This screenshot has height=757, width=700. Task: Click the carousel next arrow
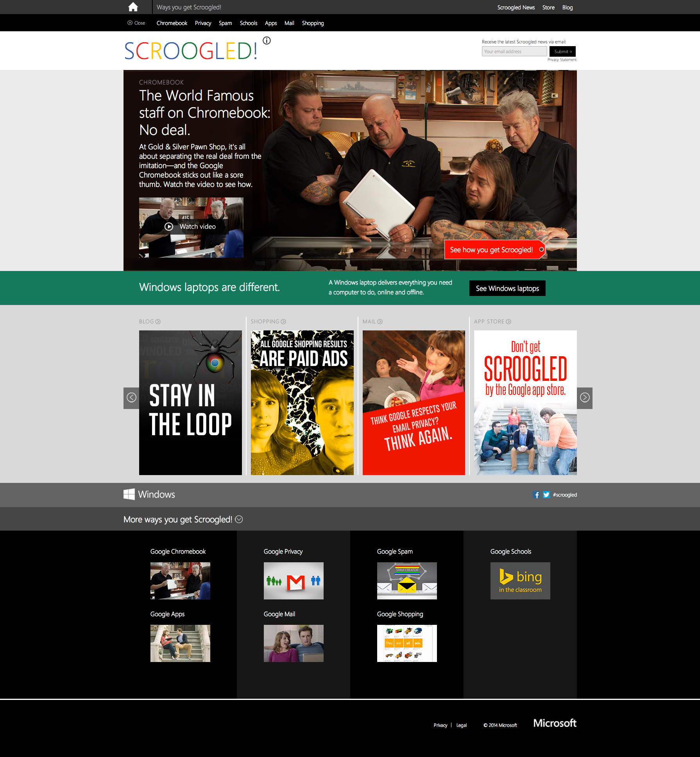pyautogui.click(x=585, y=398)
